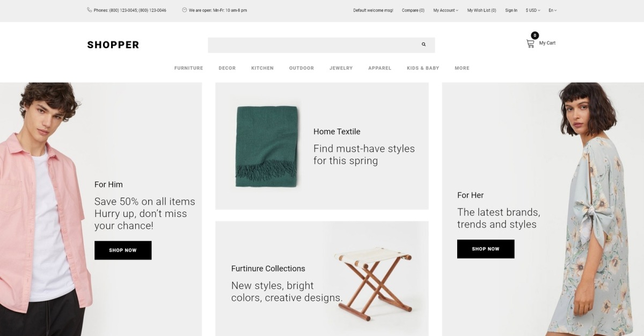Screen dimensions: 644x336
Task: Open the USD currency selector
Action: click(x=533, y=10)
